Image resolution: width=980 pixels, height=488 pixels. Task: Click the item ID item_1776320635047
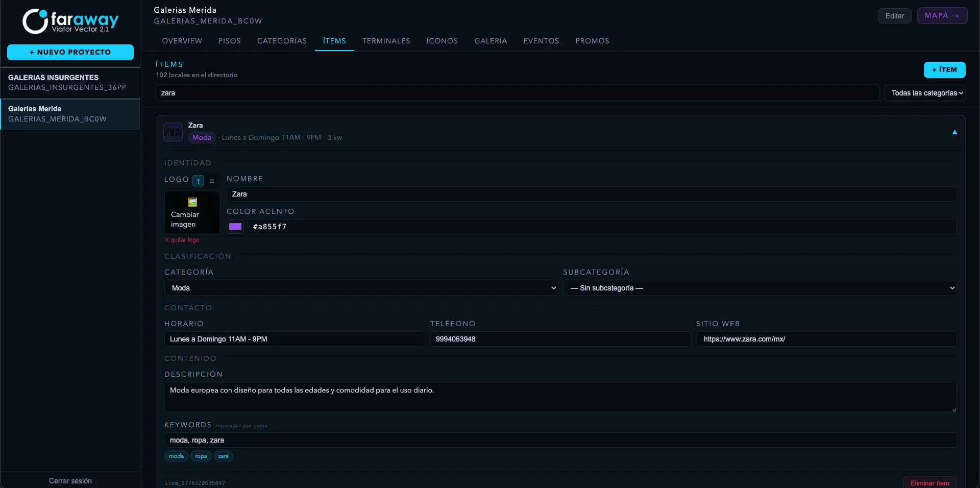[194, 483]
